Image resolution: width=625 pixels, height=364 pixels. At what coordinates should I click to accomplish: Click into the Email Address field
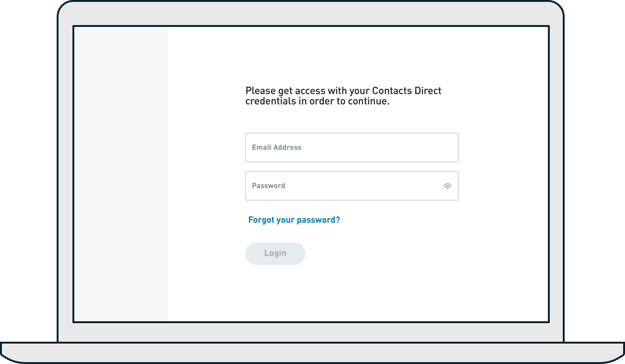(x=352, y=148)
